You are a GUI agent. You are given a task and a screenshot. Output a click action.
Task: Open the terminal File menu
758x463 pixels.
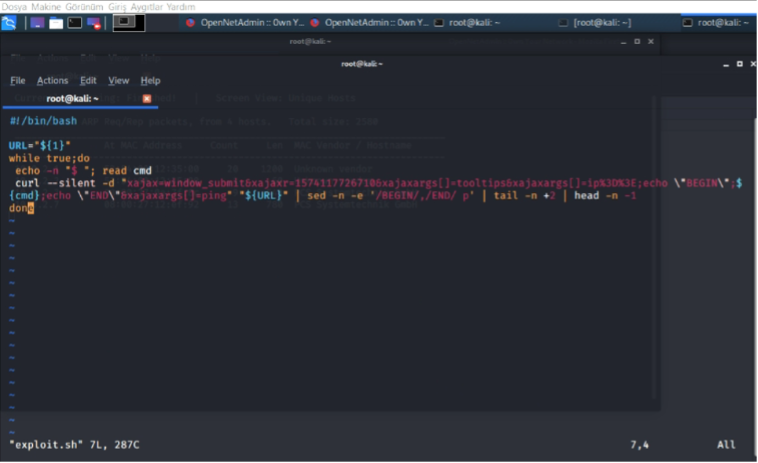(17, 81)
